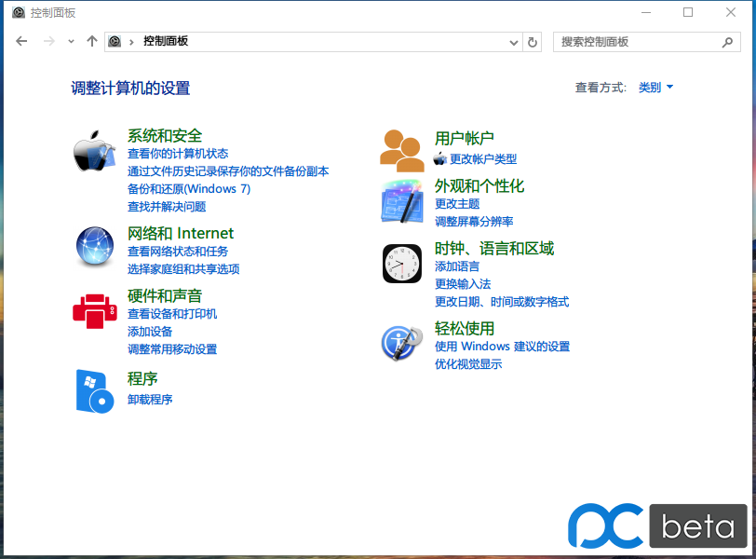Open the Appearance and Personalization icon
756x559 pixels.
(402, 202)
